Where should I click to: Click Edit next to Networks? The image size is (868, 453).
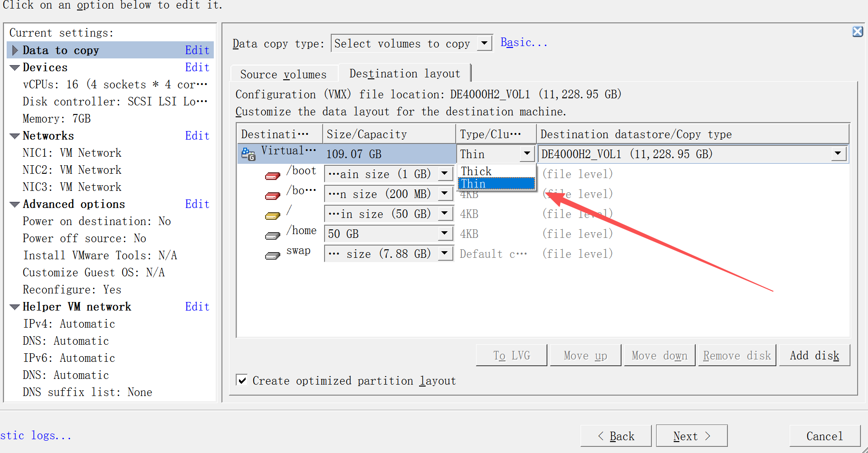pos(197,136)
